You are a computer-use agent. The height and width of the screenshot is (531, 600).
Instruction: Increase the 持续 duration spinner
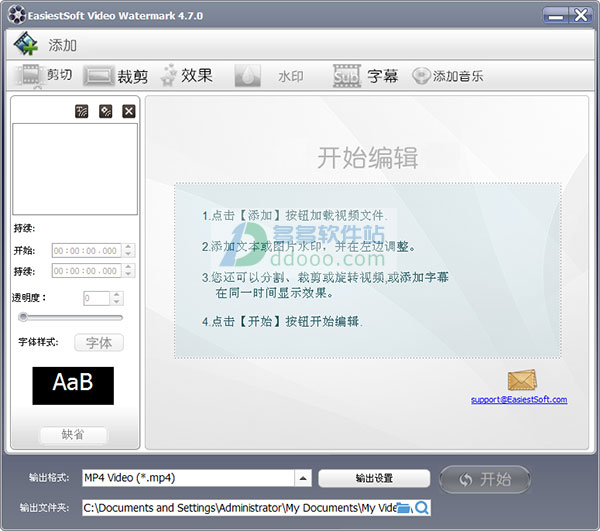(x=128, y=267)
